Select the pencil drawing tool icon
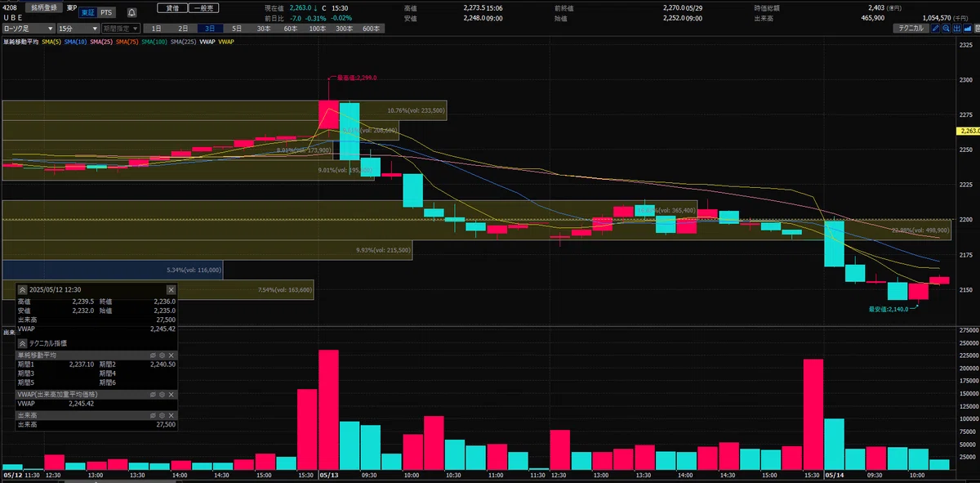The width and height of the screenshot is (980, 483). click(935, 28)
